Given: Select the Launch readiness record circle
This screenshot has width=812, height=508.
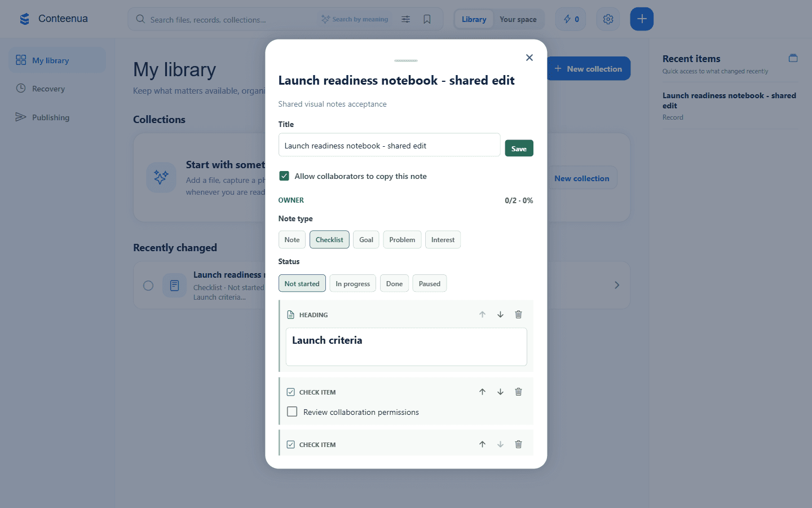Looking at the screenshot, I should (148, 286).
